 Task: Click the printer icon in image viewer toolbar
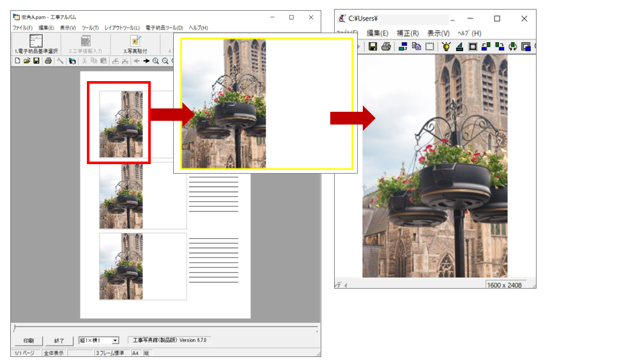386,46
